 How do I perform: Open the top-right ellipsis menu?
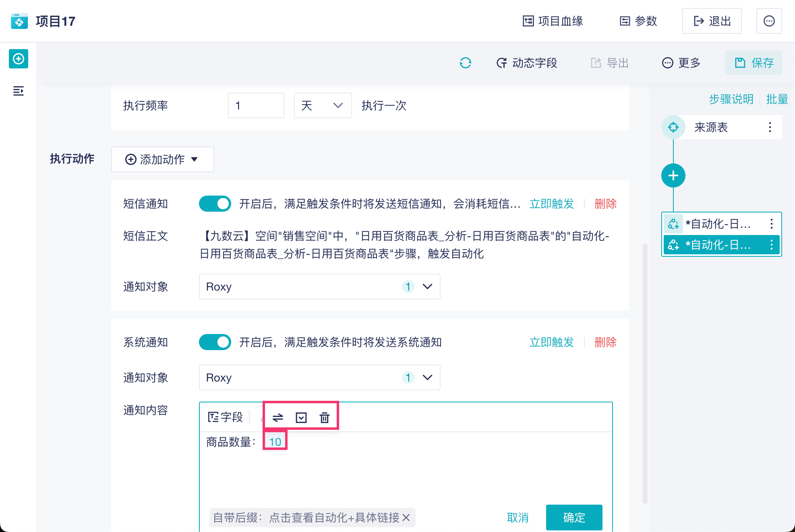pyautogui.click(x=769, y=21)
